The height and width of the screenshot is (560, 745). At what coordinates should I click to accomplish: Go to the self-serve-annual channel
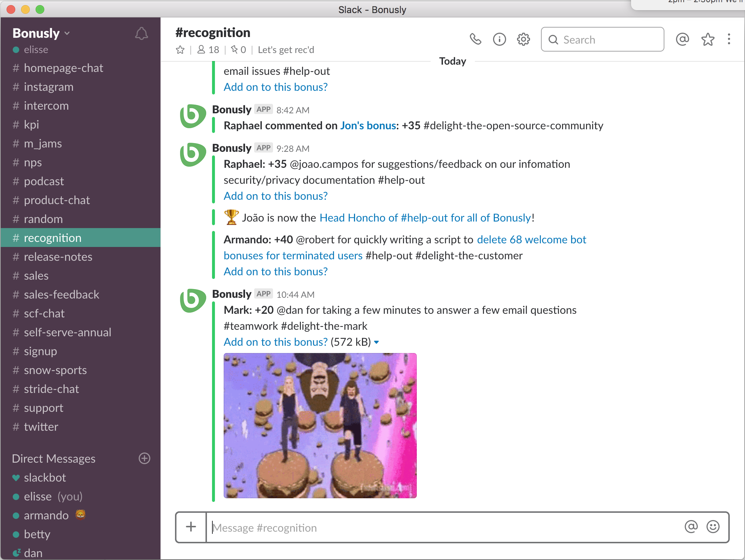coord(81,332)
